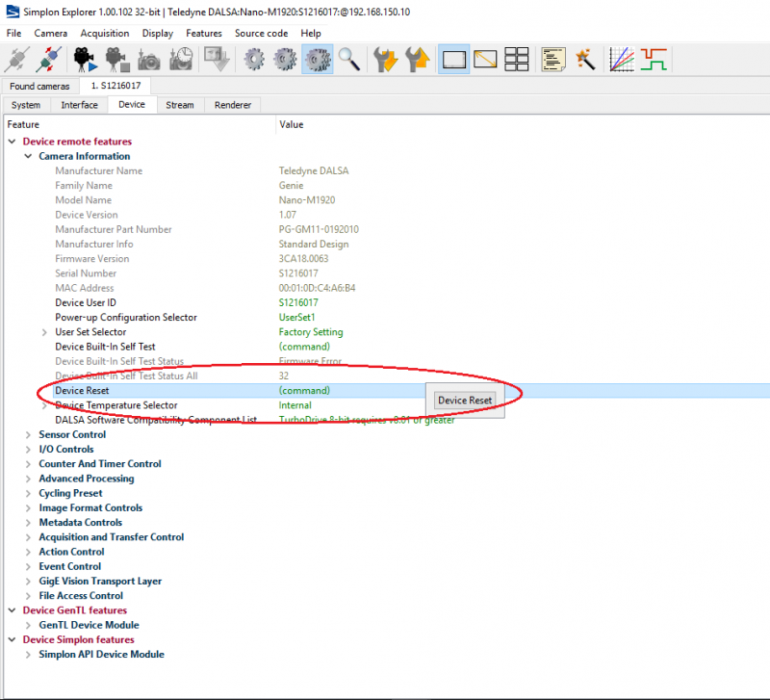Click the Device Reset button
The image size is (770, 700).
point(465,401)
